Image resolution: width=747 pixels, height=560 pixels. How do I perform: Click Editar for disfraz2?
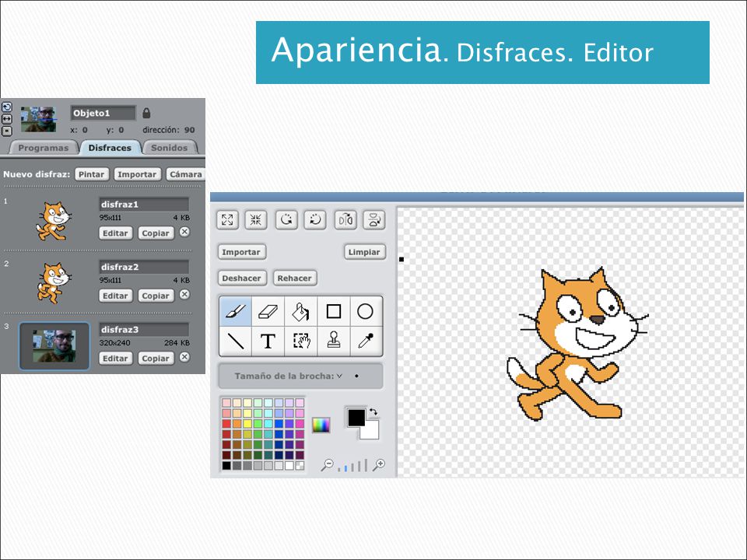[x=115, y=296]
